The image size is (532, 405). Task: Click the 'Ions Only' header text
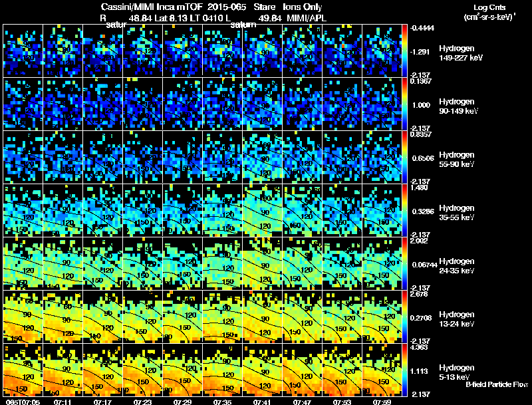point(303,7)
